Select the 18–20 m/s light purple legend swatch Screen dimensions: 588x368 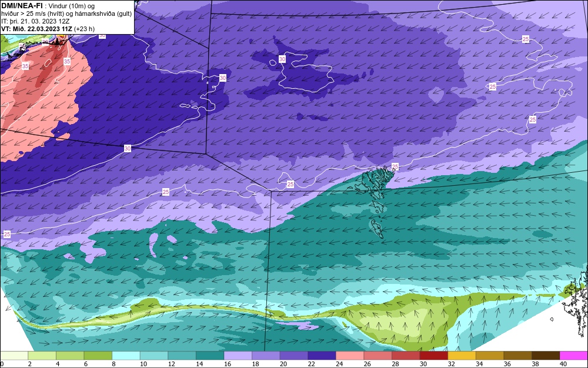click(x=266, y=356)
